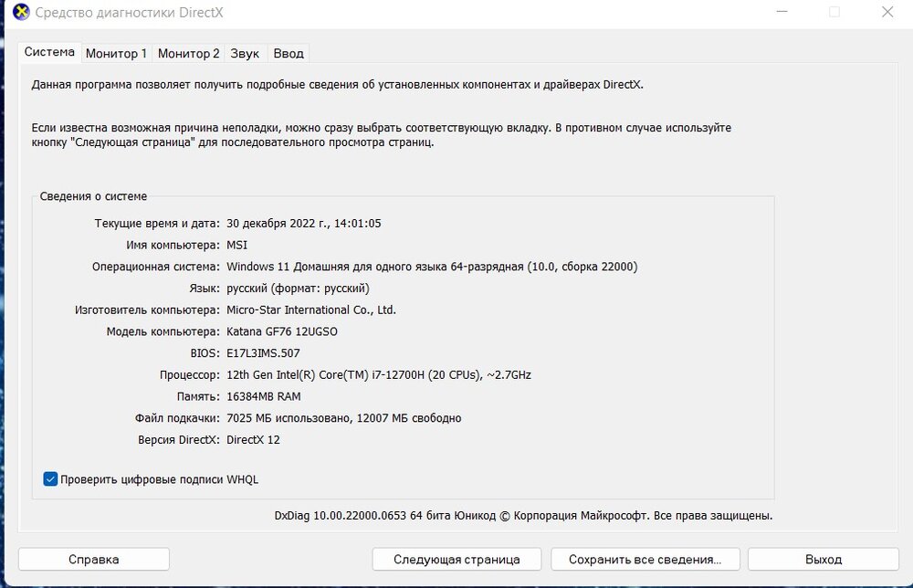Viewport: 913px width, 588px height.
Task: Close the DirectX diagnostic window
Action: (887, 13)
